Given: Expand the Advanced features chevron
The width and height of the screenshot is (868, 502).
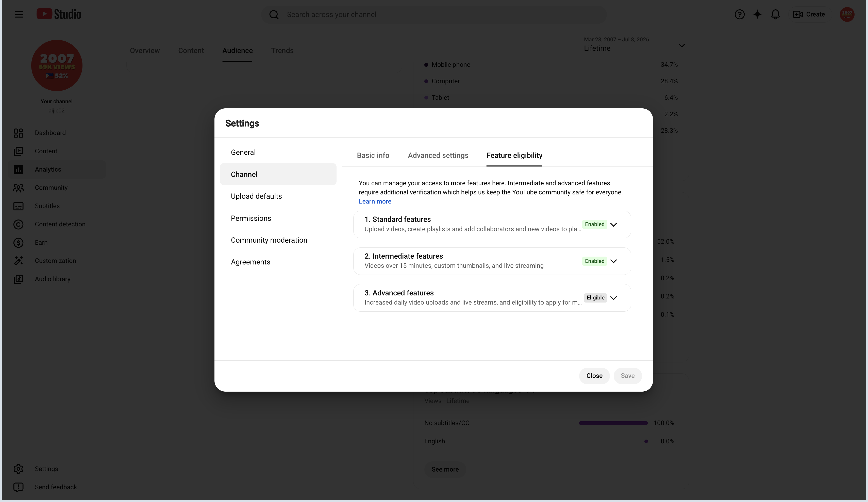Looking at the screenshot, I should point(613,298).
